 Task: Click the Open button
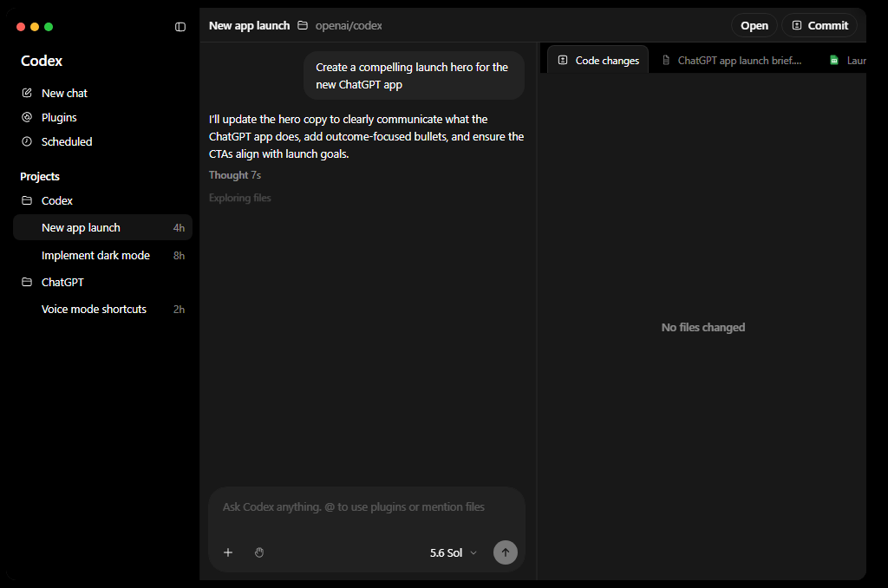pos(754,25)
